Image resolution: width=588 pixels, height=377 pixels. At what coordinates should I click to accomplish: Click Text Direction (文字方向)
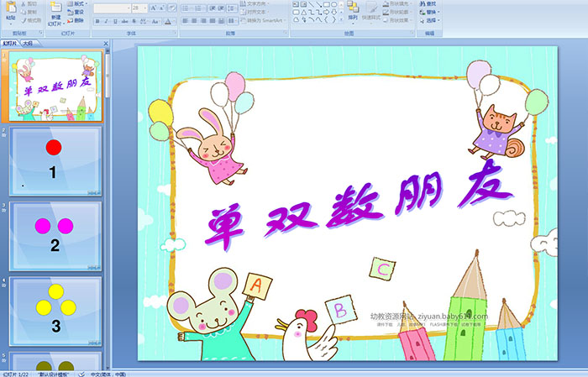tap(256, 3)
